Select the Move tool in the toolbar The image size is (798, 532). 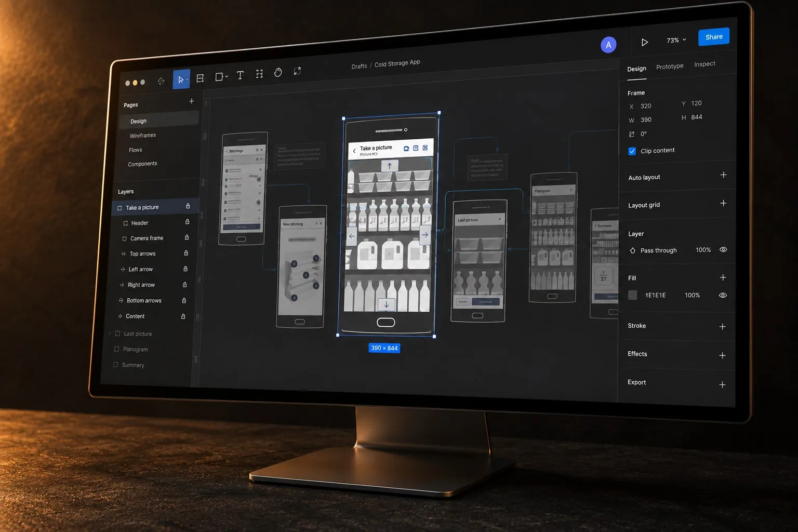[x=181, y=79]
